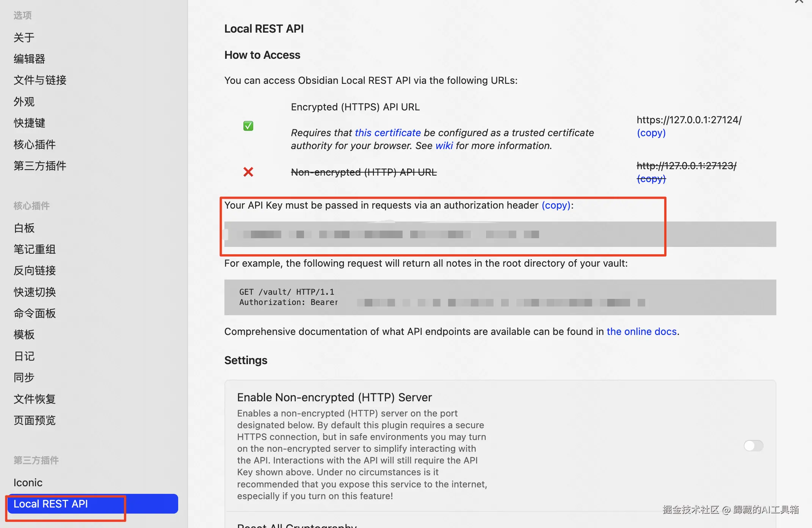Click the GET /vault/ example code block
Image resolution: width=812 pixels, height=528 pixels.
500,297
